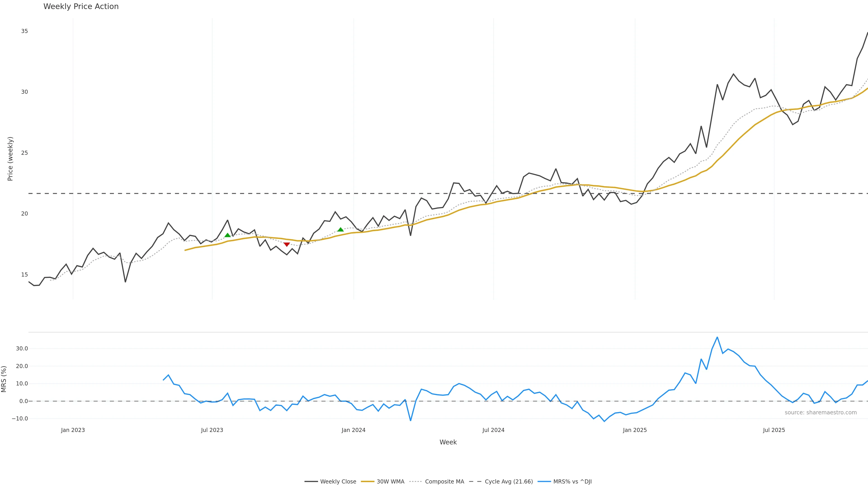
Task: Click the Jul 2025 x-axis tick label
Action: (x=774, y=430)
